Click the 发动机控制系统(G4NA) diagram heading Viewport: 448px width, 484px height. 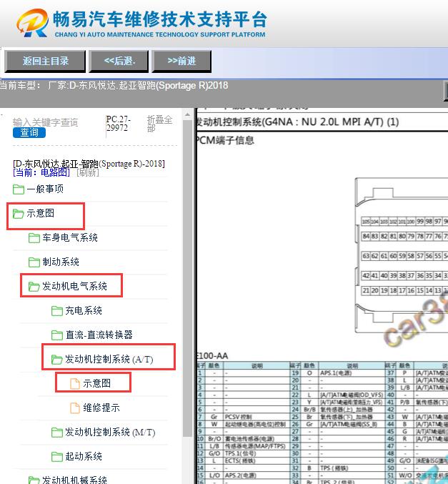[297, 122]
